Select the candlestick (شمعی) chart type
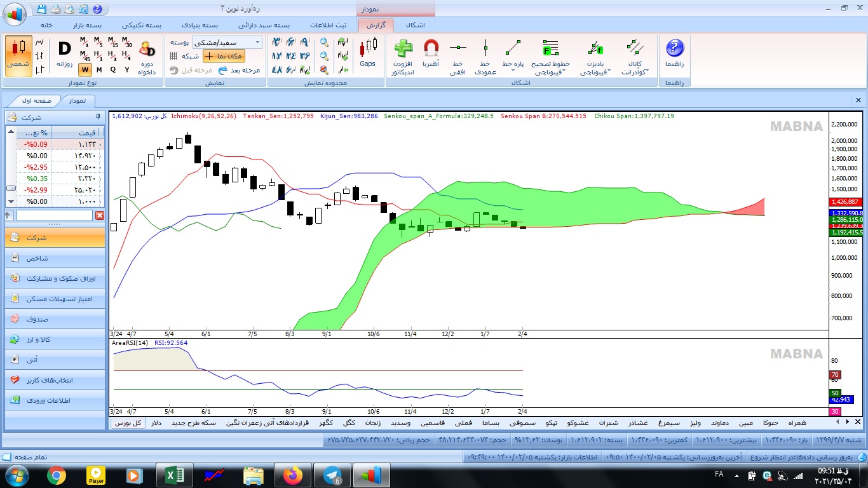The height and width of the screenshot is (488, 868). point(18,55)
